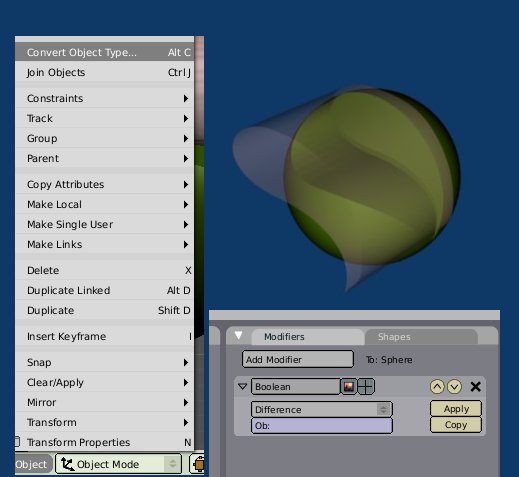Expand the Group submenu
The height and width of the screenshot is (477, 519).
click(105, 138)
